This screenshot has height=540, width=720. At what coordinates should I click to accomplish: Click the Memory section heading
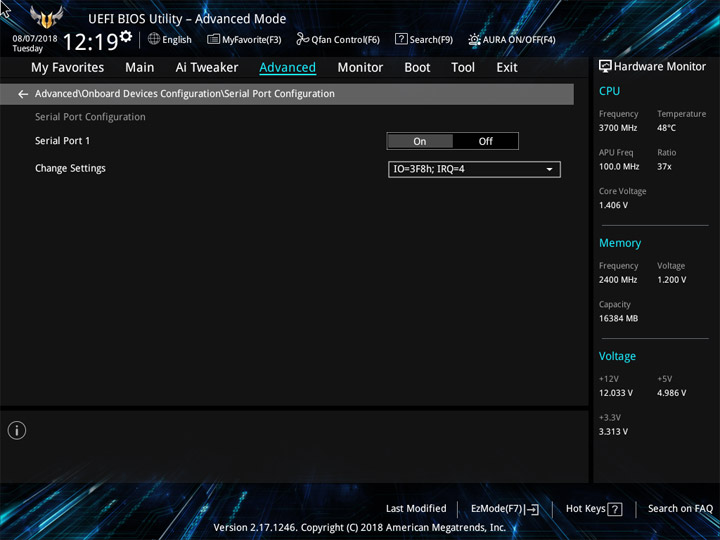[x=620, y=243]
